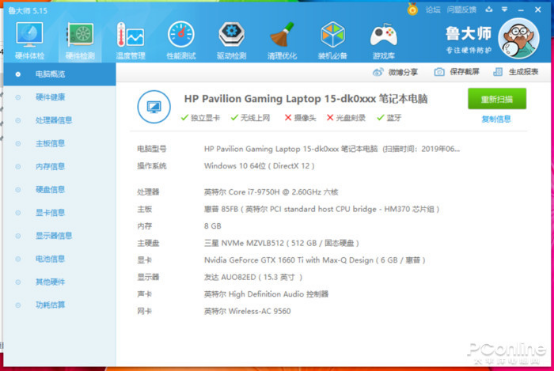
Task: Click green 重新扫描 rescan button
Action: click(497, 99)
